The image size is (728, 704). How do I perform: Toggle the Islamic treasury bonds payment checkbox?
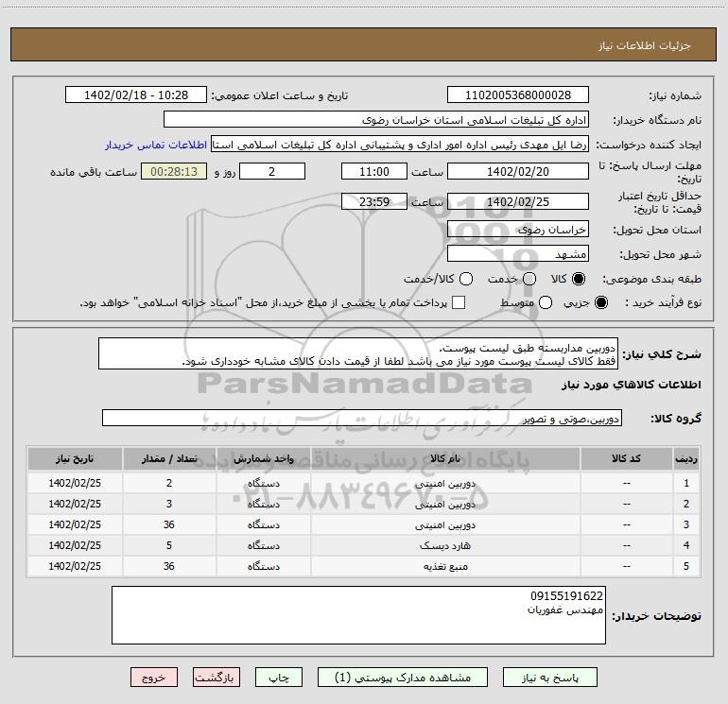(x=459, y=302)
